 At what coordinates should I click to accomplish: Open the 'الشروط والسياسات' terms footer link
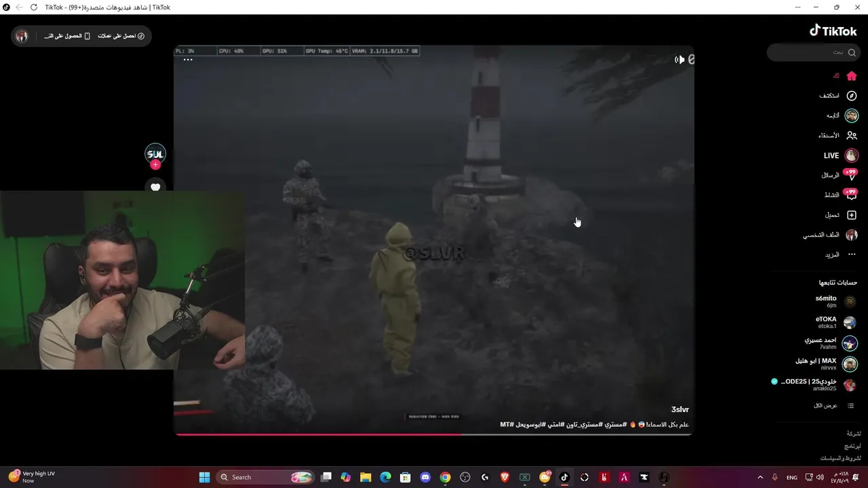coord(841,458)
